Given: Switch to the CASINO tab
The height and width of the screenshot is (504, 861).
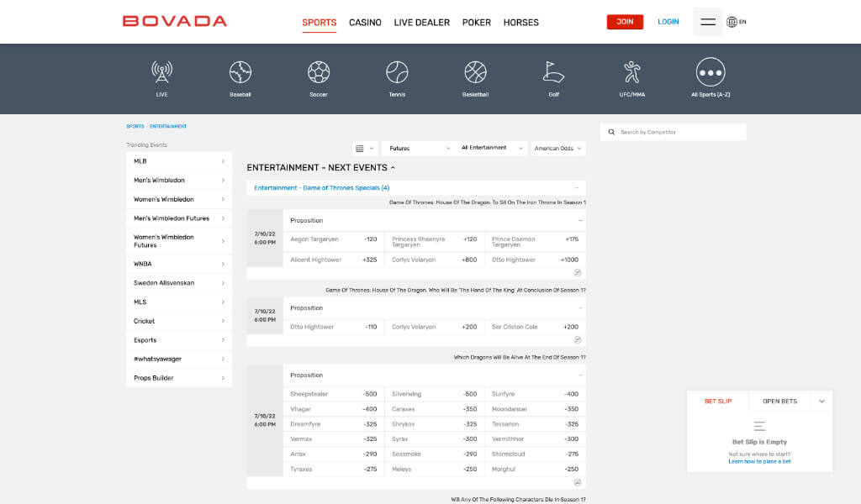Looking at the screenshot, I should [x=365, y=23].
